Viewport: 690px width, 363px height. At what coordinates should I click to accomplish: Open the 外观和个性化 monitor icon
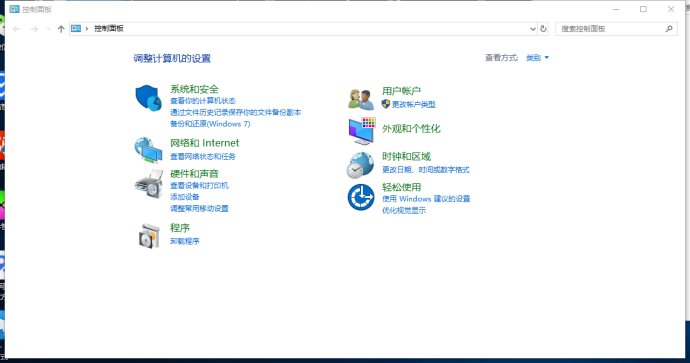(362, 131)
